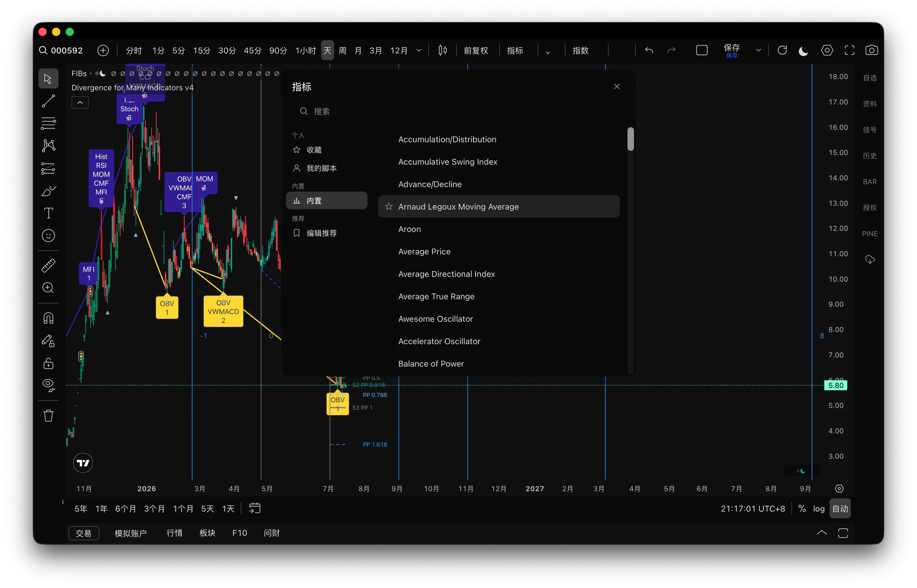This screenshot has width=917, height=588.
Task: Open the forecasting and position tools
Action: coord(48,168)
